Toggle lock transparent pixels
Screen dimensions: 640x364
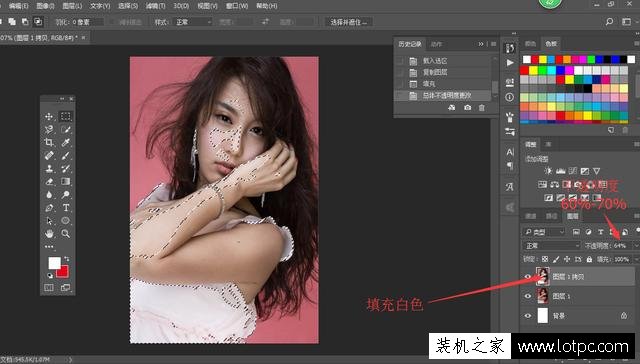[x=545, y=259]
